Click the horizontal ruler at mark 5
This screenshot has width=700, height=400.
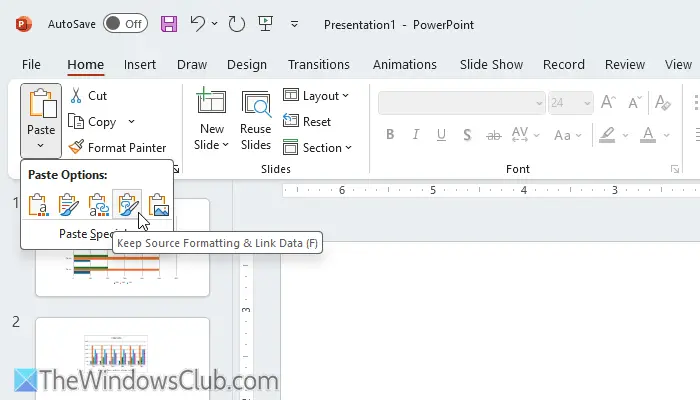(x=433, y=190)
